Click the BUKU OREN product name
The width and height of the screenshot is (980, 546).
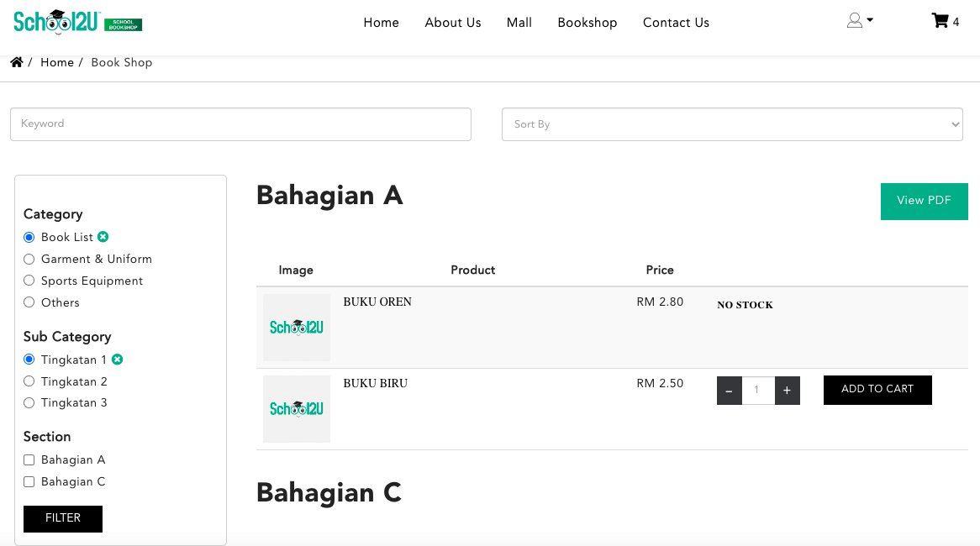click(377, 302)
